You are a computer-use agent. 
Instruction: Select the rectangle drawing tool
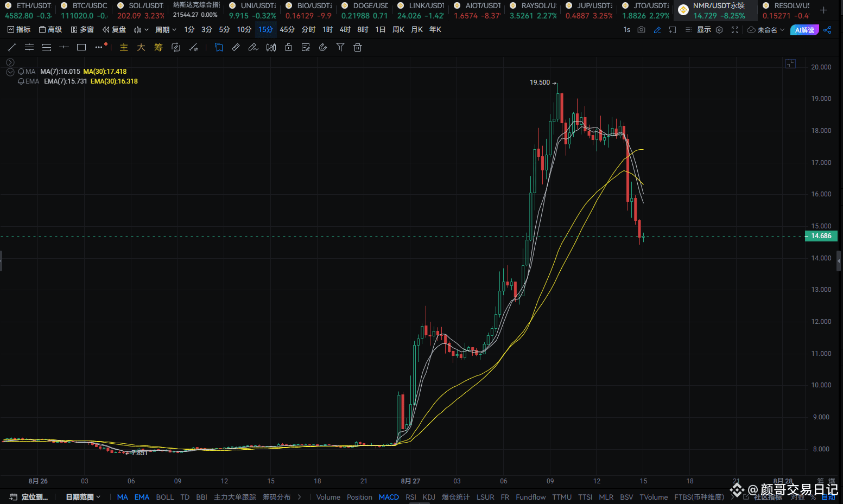coord(81,47)
